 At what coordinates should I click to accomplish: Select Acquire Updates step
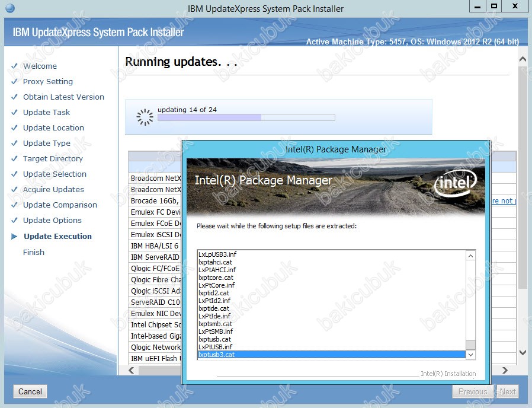pos(53,190)
